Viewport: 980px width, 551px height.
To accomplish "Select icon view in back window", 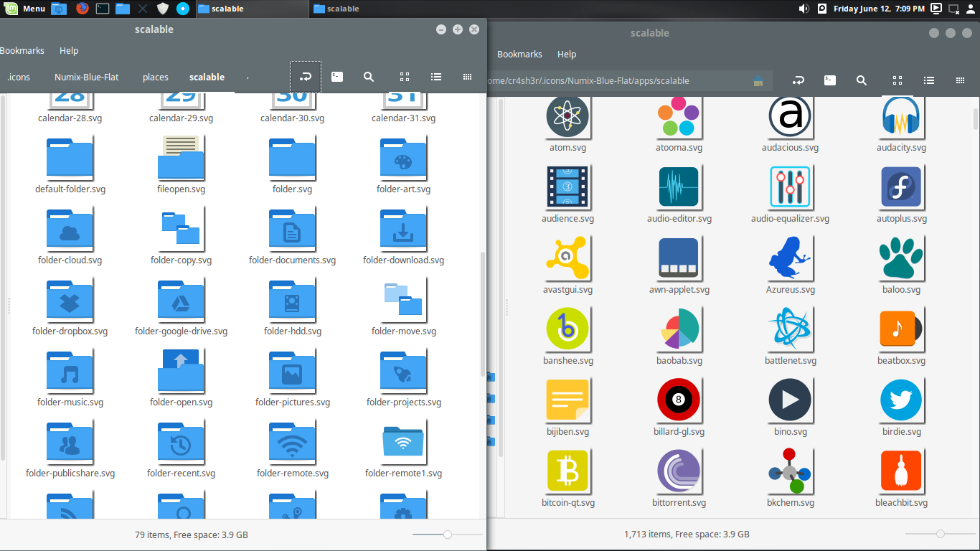I will click(x=897, y=80).
